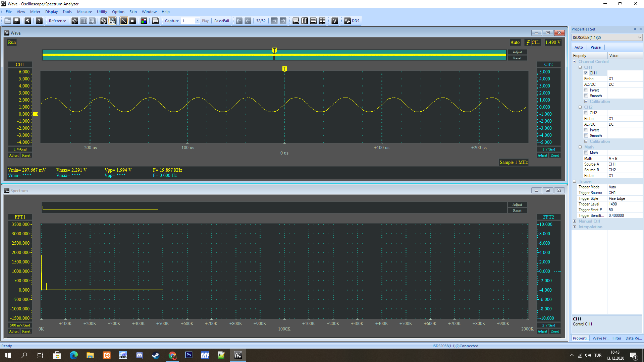Viewport: 644px width, 362px height.
Task: Jump to first captured frame arrow
Action: (239, 21)
